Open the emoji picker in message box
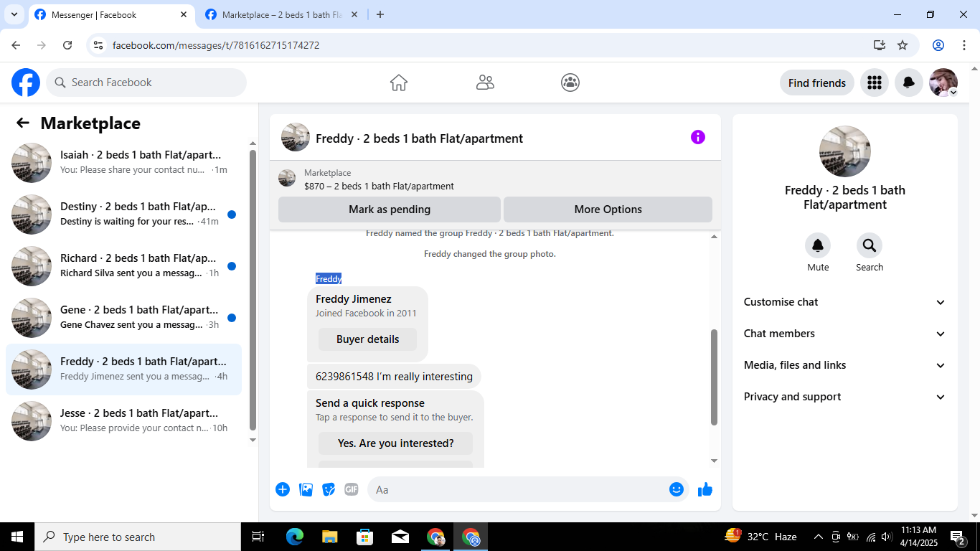 676,489
